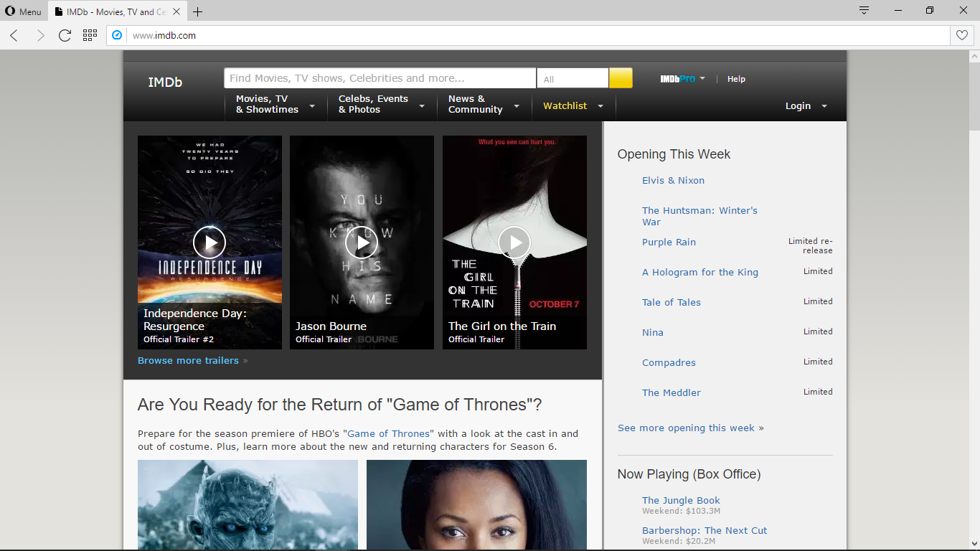Open Barbershop: The Next Cut link
The height and width of the screenshot is (551, 980).
pos(705,530)
